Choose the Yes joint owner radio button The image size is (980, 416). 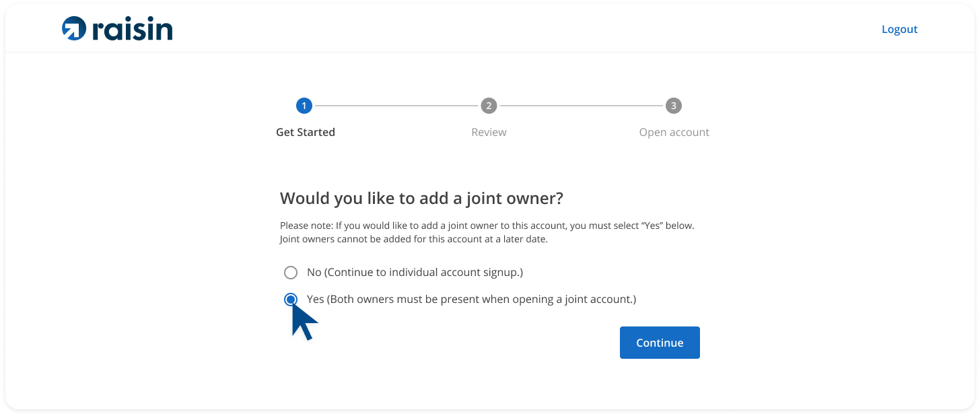(x=291, y=300)
